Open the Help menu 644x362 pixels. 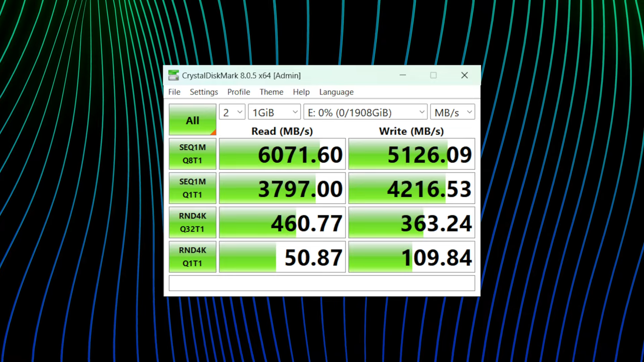click(301, 92)
